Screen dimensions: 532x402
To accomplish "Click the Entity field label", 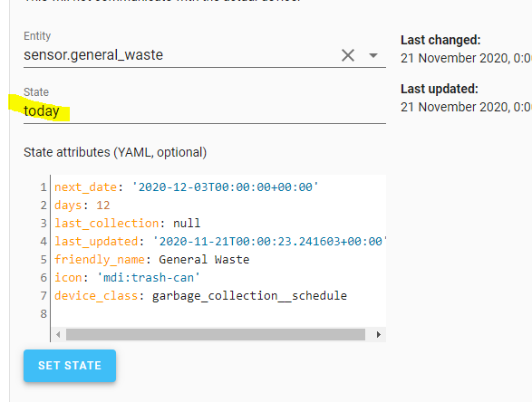I will tap(37, 36).
